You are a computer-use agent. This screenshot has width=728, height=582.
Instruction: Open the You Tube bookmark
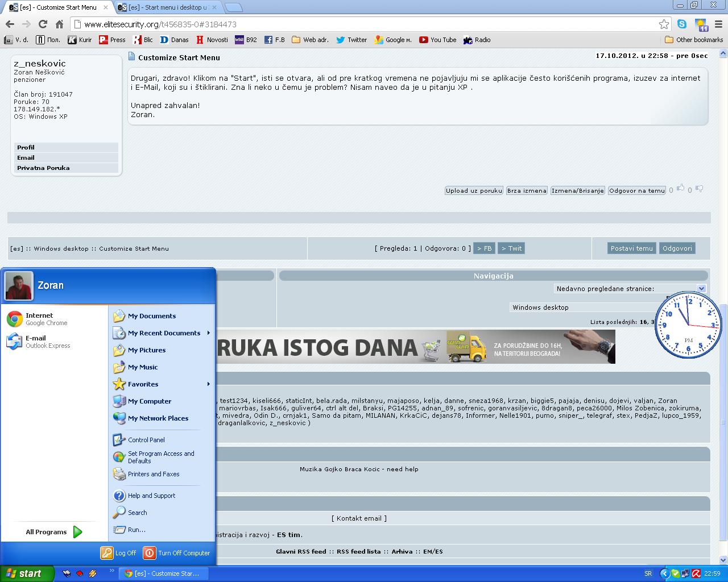click(x=438, y=40)
